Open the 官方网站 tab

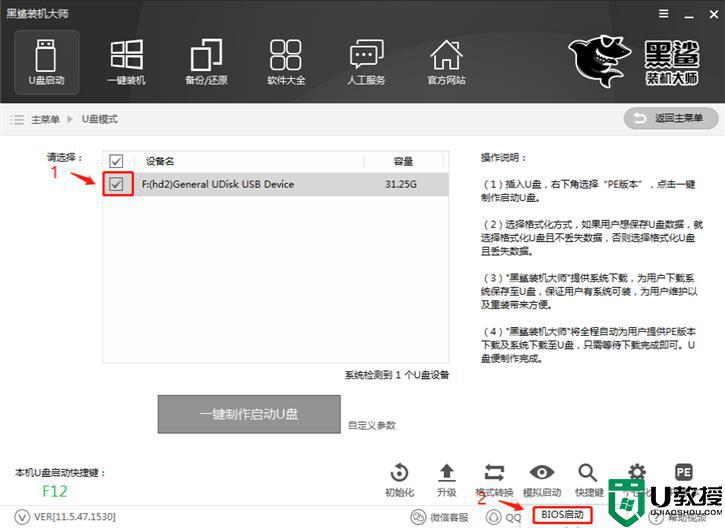coord(446,62)
